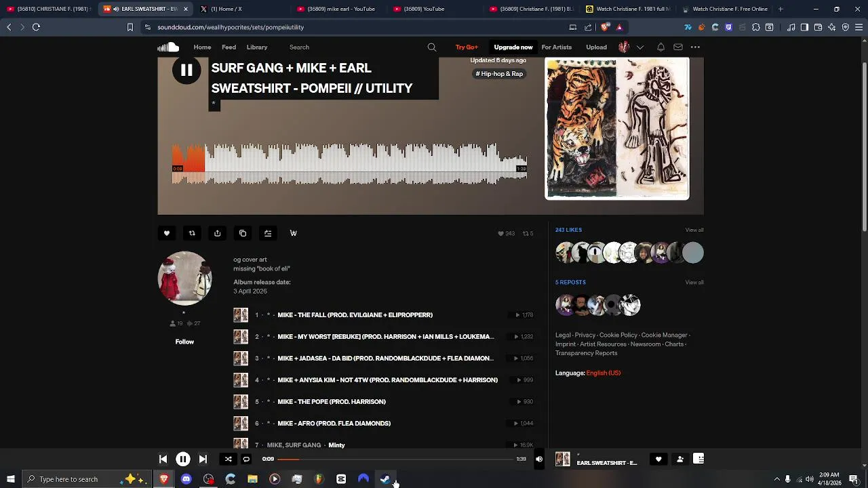Viewport: 868px width, 488px height.
Task: Open the browser extensions puzzle icon
Action: (x=755, y=27)
